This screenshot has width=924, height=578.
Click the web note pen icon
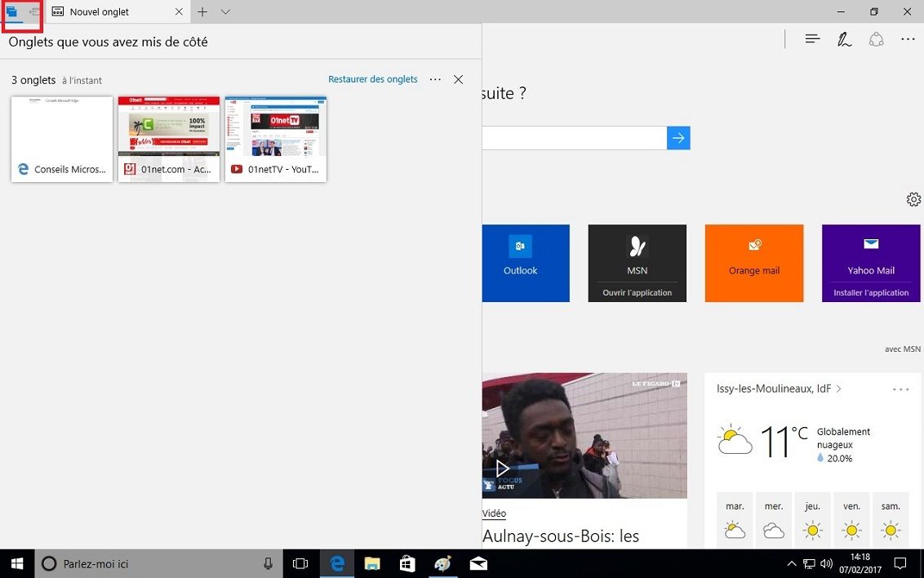pyautogui.click(x=844, y=39)
